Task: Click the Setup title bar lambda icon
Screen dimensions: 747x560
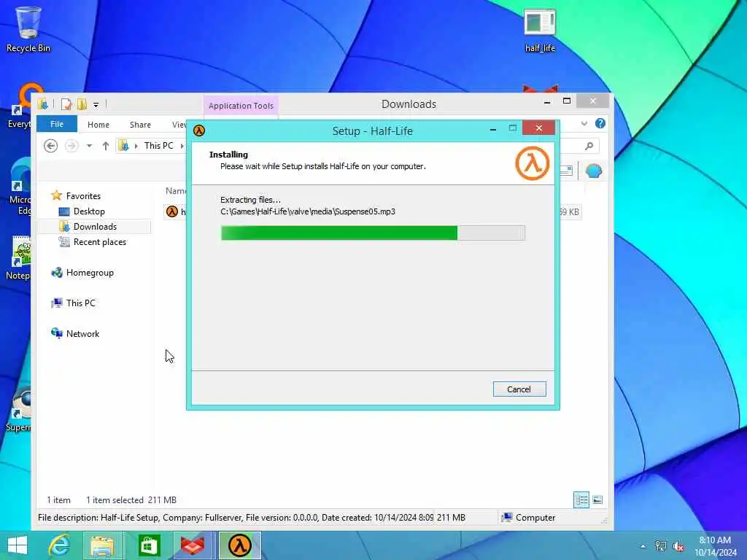Action: (199, 131)
